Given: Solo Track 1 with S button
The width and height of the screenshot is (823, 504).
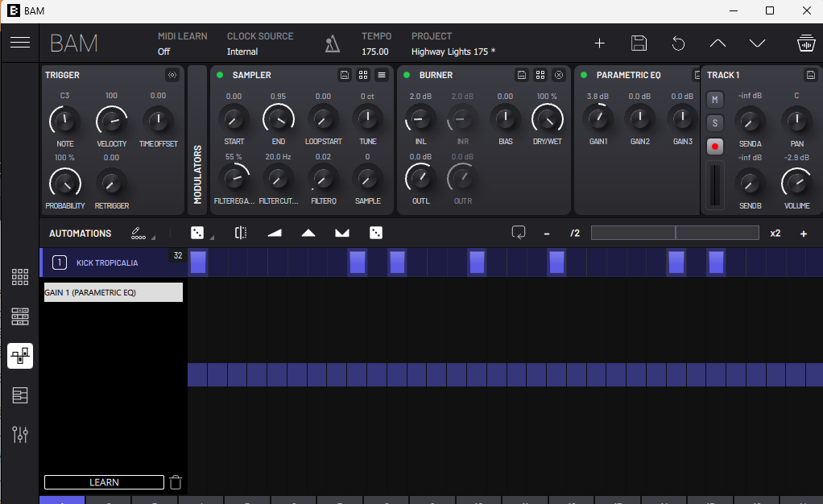Looking at the screenshot, I should pos(715,123).
